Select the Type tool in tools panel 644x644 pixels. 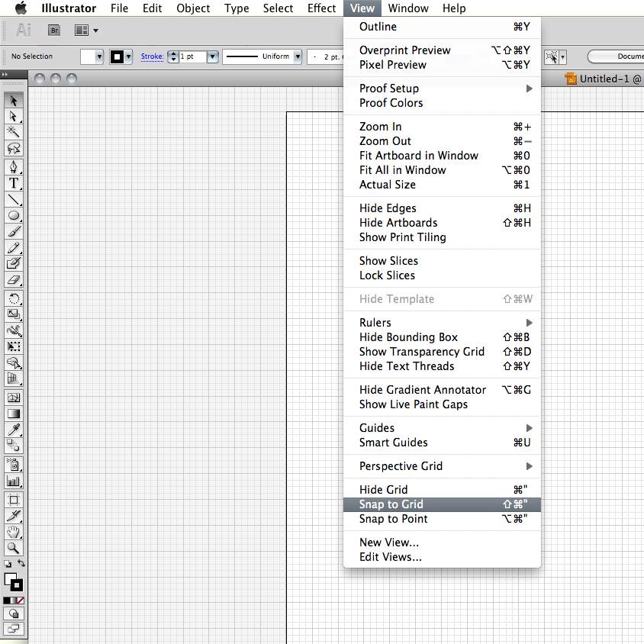(x=14, y=183)
